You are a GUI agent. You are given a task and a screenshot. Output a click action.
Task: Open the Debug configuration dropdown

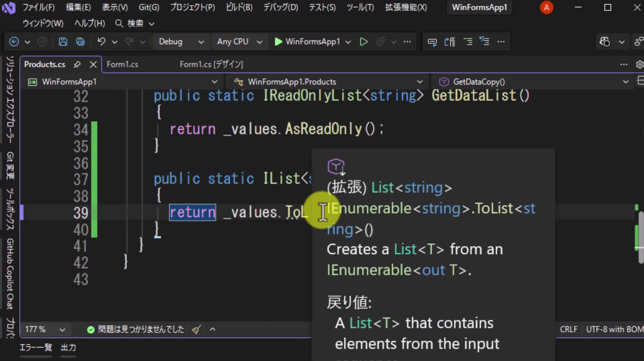(181, 42)
